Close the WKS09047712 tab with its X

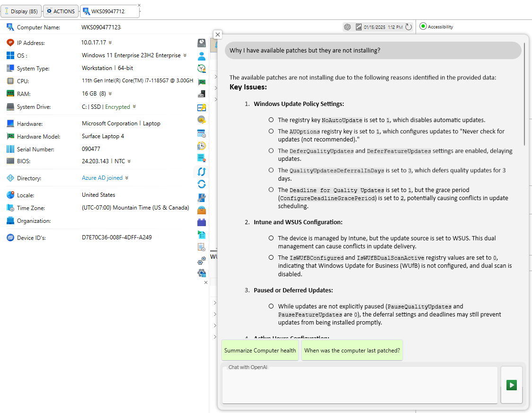coord(139,5)
